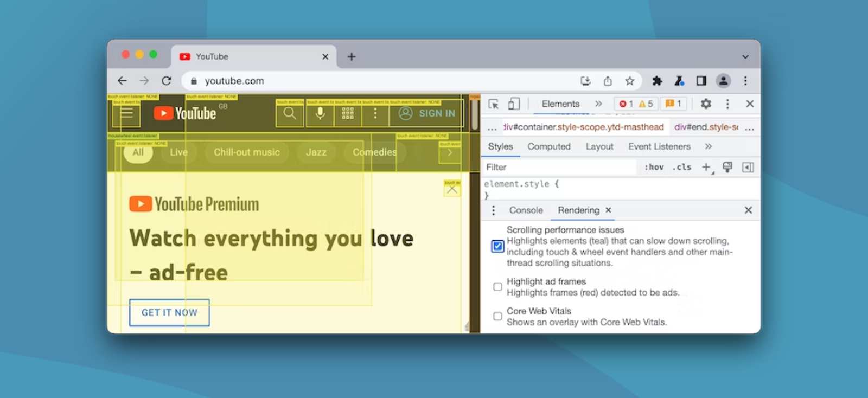Click the errors count badge
The image size is (868, 398).
[626, 104]
